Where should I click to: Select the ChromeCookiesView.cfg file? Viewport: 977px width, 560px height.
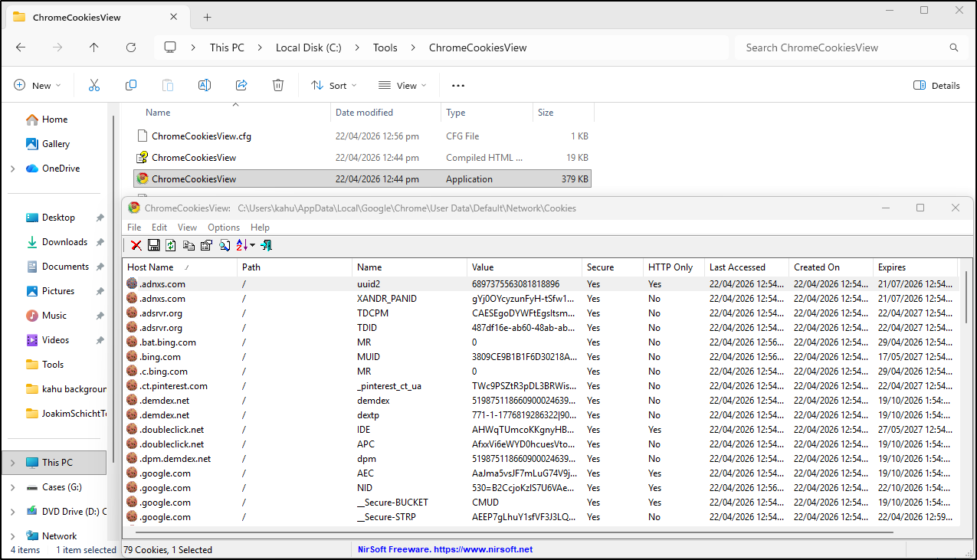tap(363, 136)
